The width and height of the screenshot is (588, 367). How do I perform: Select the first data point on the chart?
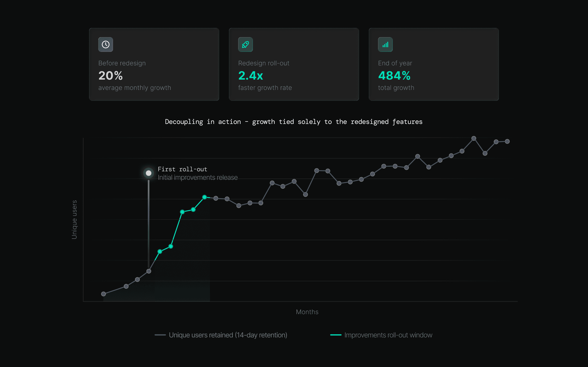[x=104, y=294]
